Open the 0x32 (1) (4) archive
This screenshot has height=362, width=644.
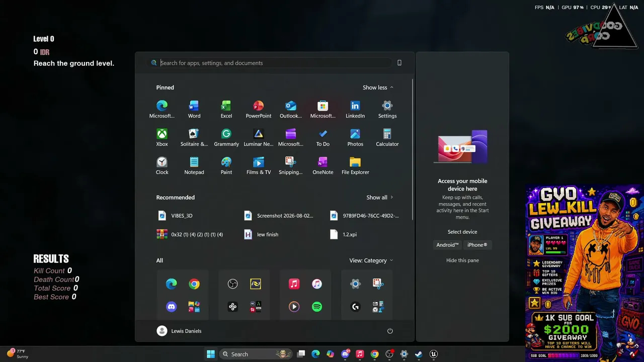click(190, 234)
